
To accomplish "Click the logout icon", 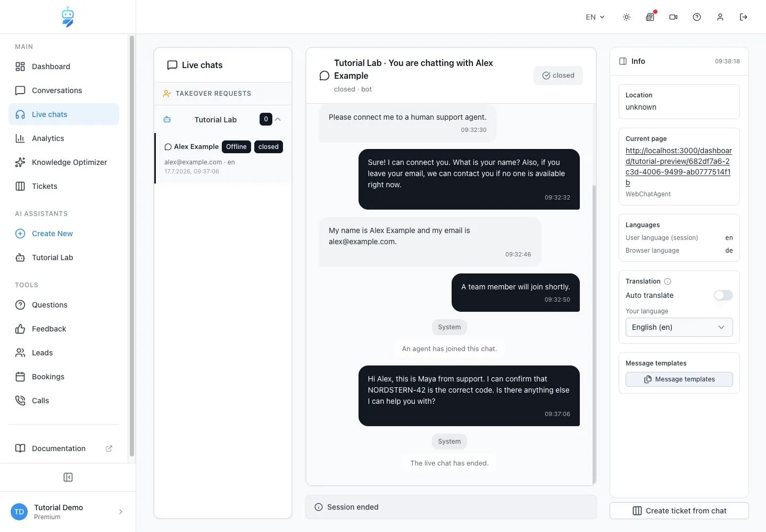I will coord(744,17).
